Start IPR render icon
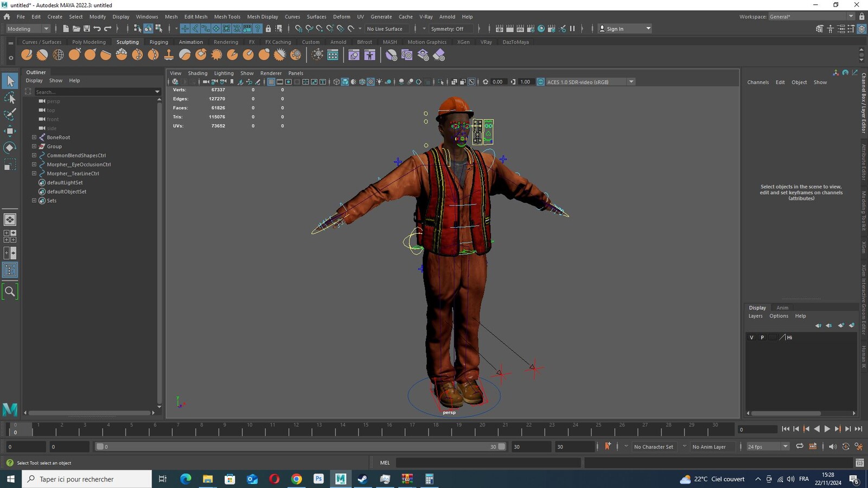This screenshot has height=488, width=868. coord(520,29)
